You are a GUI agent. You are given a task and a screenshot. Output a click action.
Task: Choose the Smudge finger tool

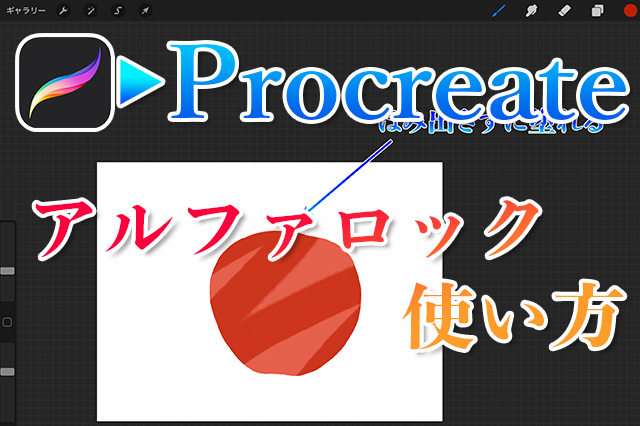tap(534, 10)
